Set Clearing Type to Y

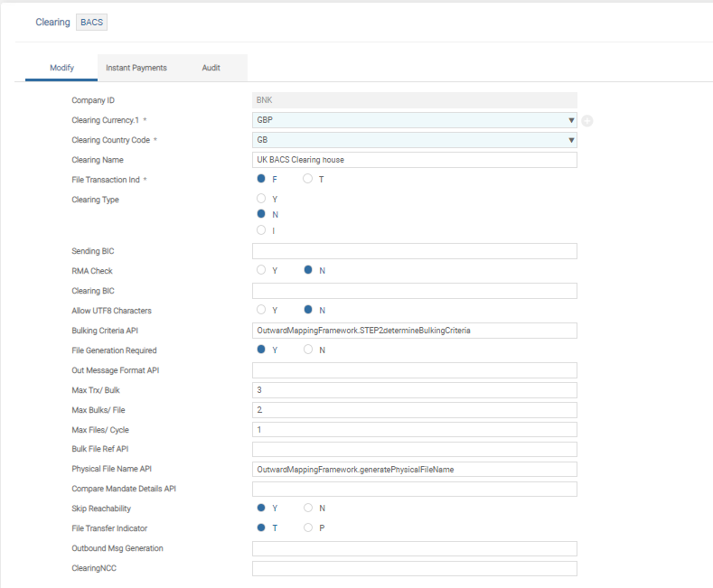point(262,198)
